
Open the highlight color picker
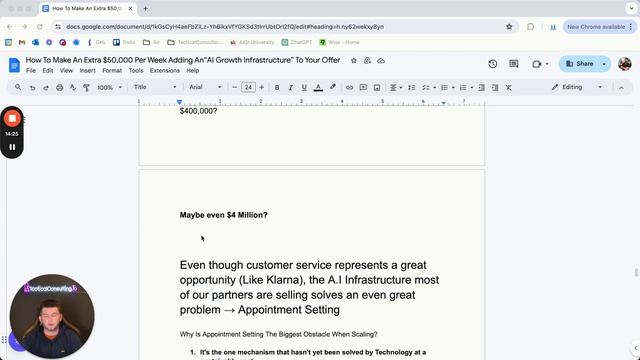click(333, 87)
